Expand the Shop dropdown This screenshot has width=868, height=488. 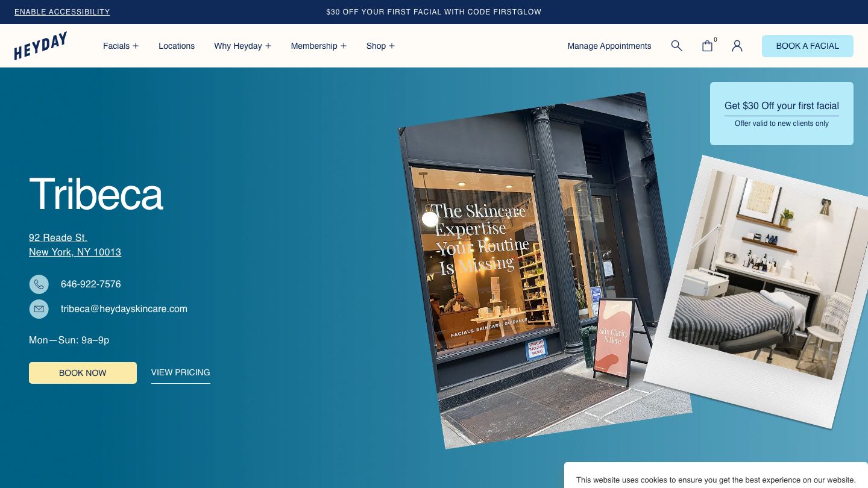380,46
